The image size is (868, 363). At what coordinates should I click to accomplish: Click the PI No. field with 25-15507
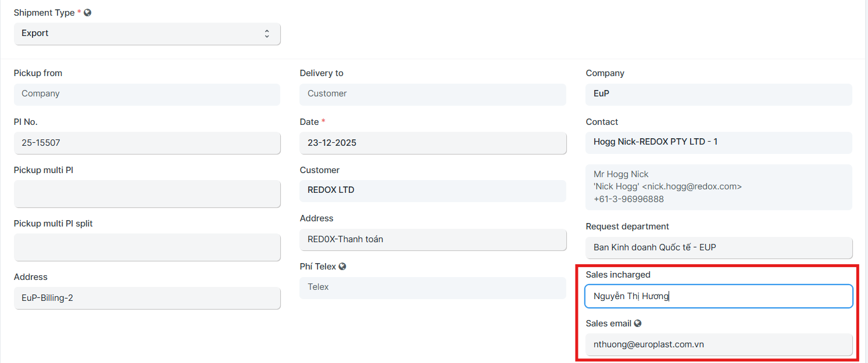147,143
